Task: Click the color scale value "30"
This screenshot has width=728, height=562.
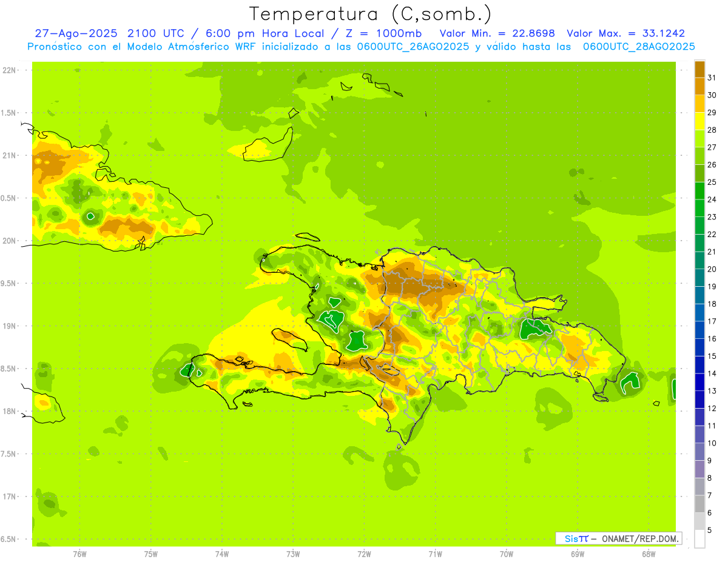Action: [712, 95]
